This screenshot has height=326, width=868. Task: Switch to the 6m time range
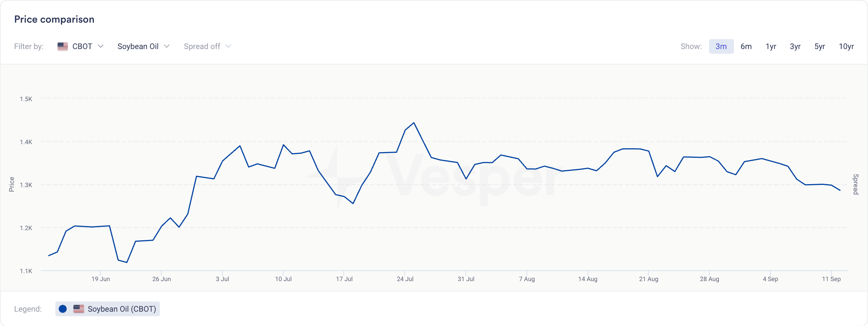pyautogui.click(x=746, y=46)
